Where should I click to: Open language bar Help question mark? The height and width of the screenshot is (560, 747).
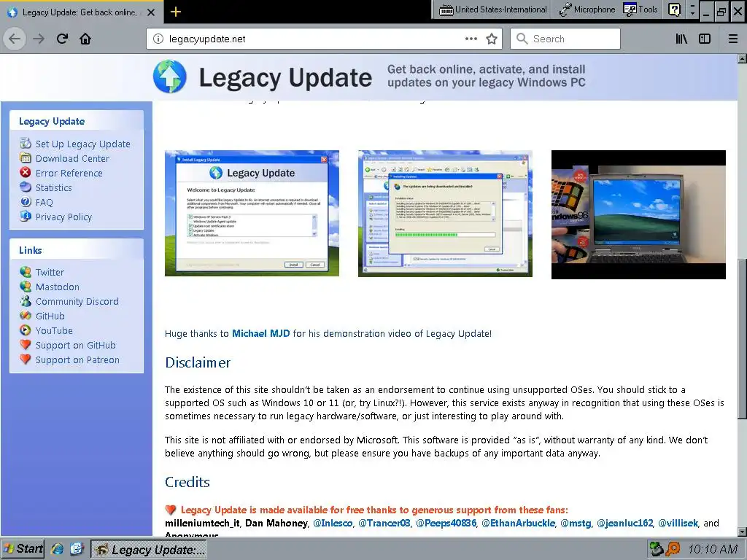coord(674,9)
